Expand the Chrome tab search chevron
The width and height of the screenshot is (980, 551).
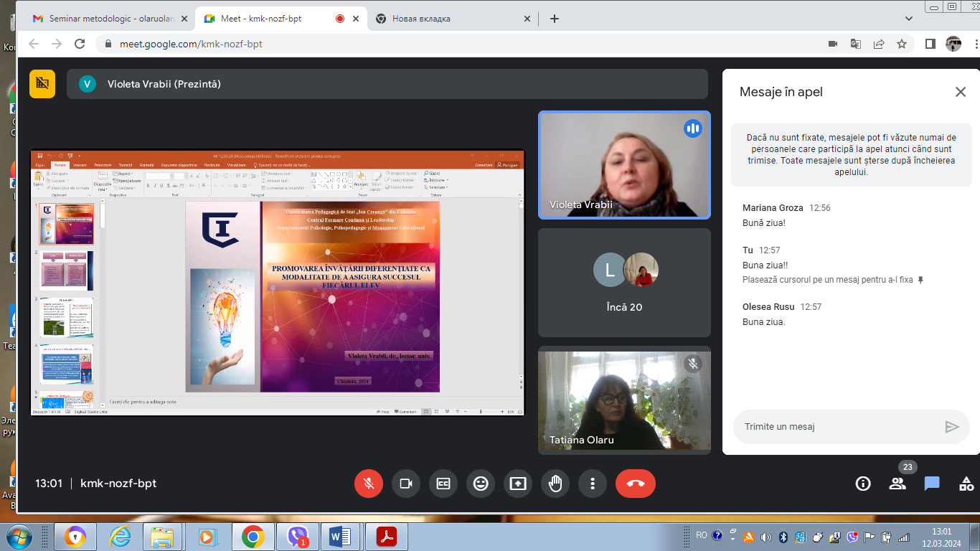coord(908,19)
